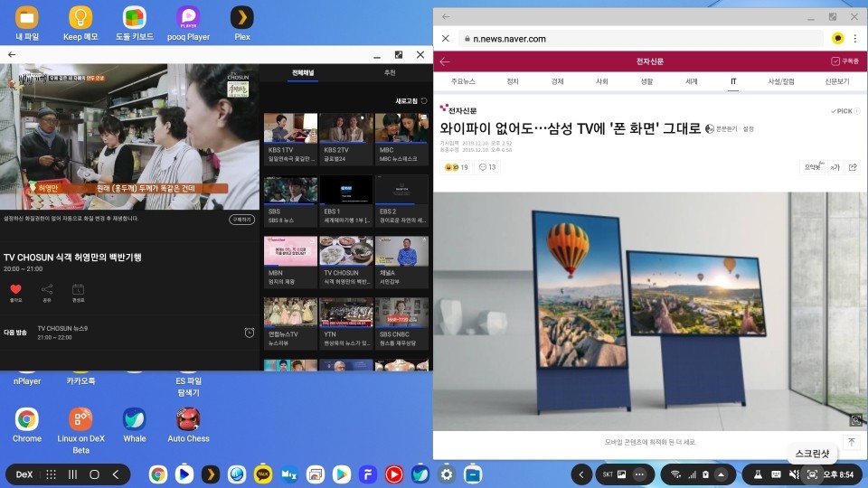Tap the heart like icon in pooq
Image resolution: width=868 pixels, height=488 pixels.
click(15, 289)
